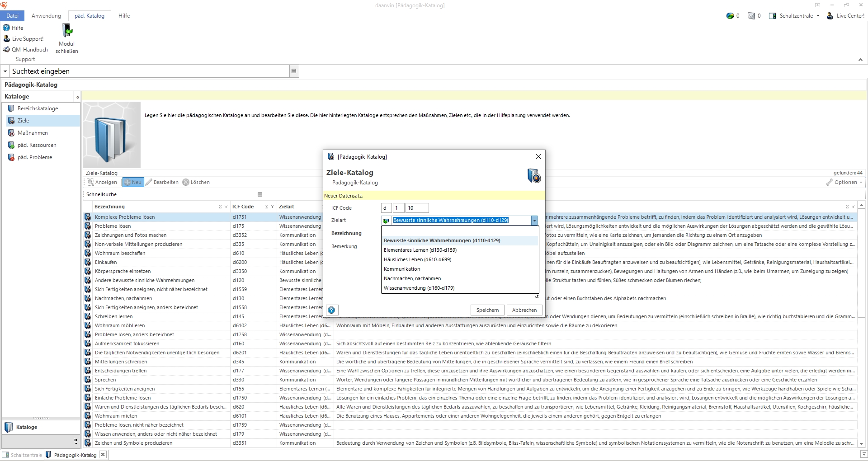Select Maßnahmen catalog in sidebar
Screen dimensions: 868x461
click(x=33, y=133)
